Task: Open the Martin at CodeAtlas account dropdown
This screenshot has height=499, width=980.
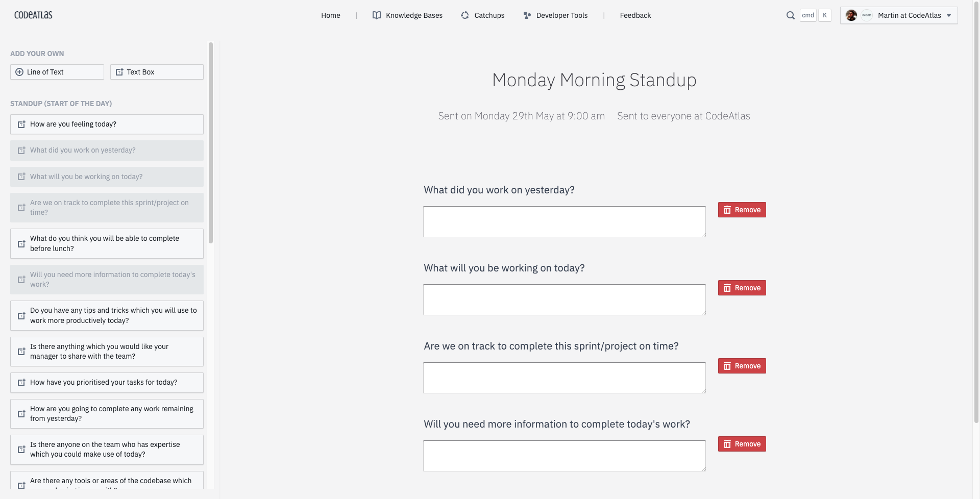Action: pyautogui.click(x=899, y=15)
